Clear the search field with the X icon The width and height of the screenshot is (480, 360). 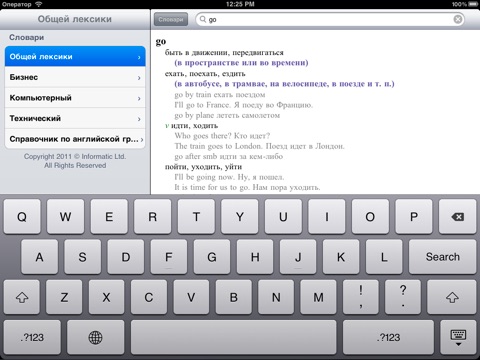tap(458, 19)
